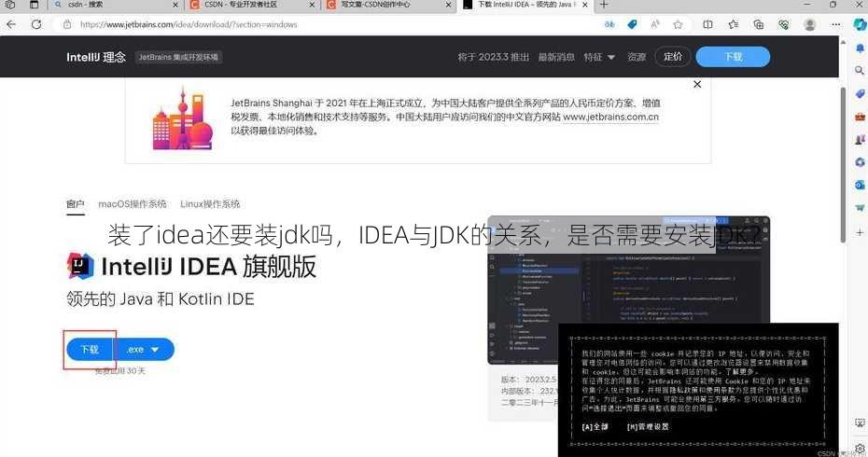
Task: Open the split screen icon
Action: pyautogui.click(x=707, y=24)
